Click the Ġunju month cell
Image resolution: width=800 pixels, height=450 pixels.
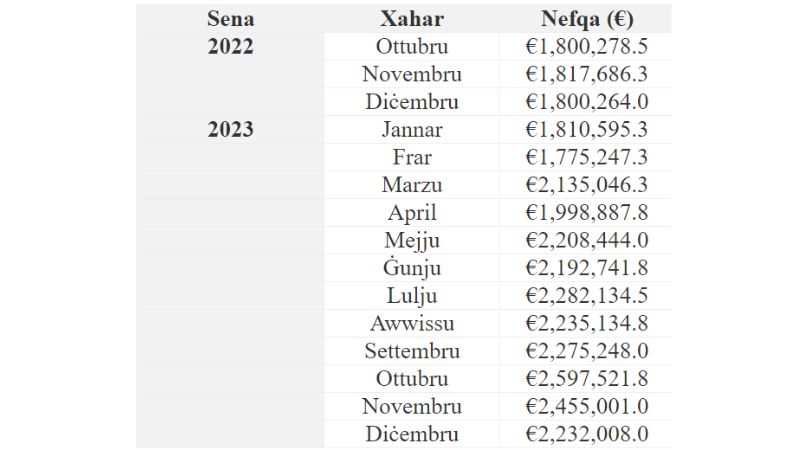point(412,268)
